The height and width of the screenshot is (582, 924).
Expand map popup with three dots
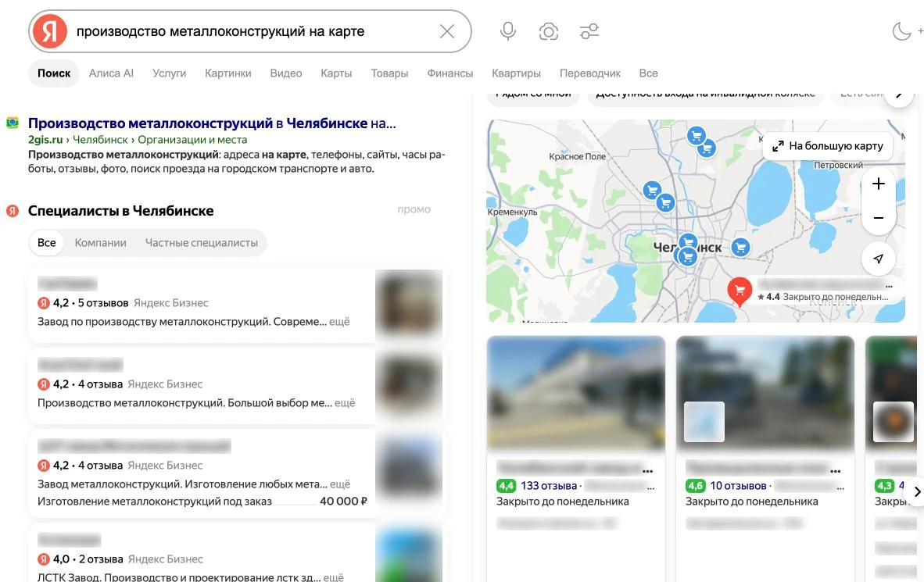[x=889, y=286]
